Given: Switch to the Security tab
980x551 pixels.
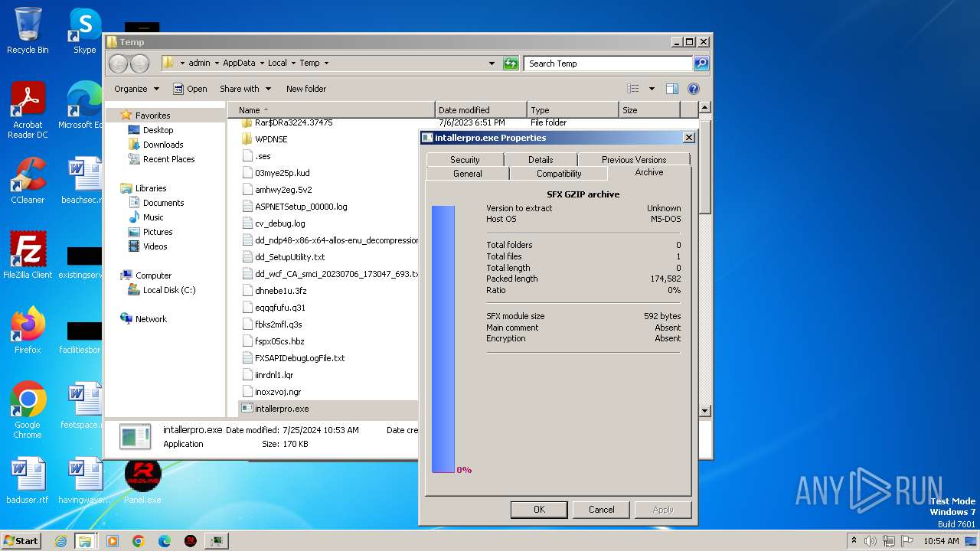Looking at the screenshot, I should [x=465, y=160].
